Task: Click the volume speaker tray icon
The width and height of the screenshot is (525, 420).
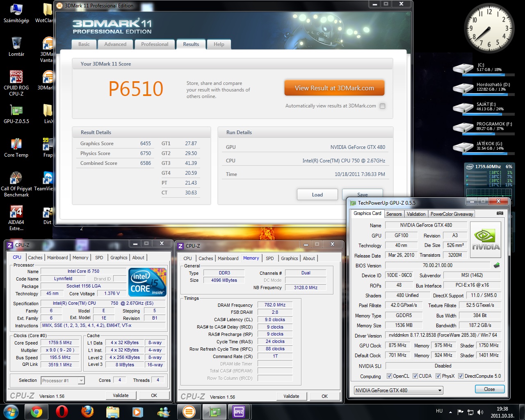Action: [x=480, y=412]
